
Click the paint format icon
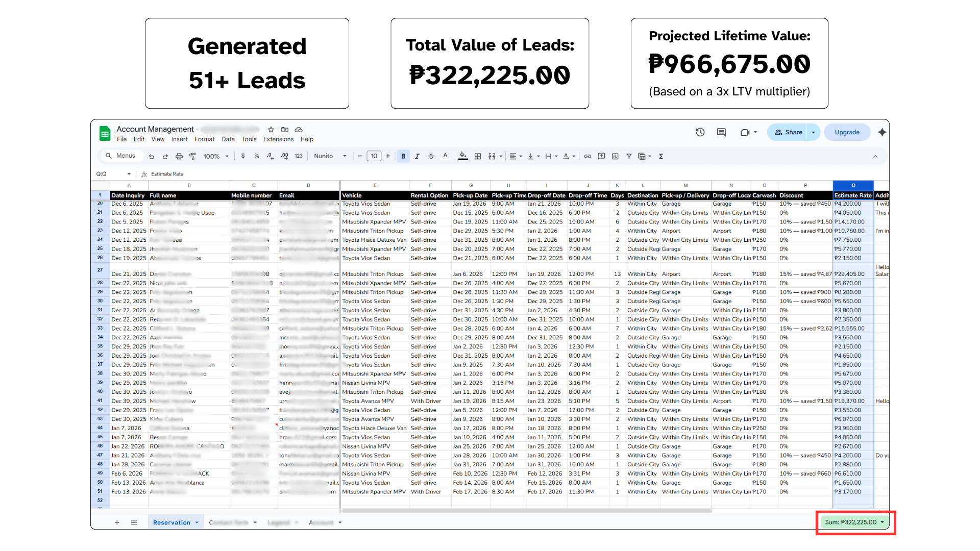click(x=192, y=156)
